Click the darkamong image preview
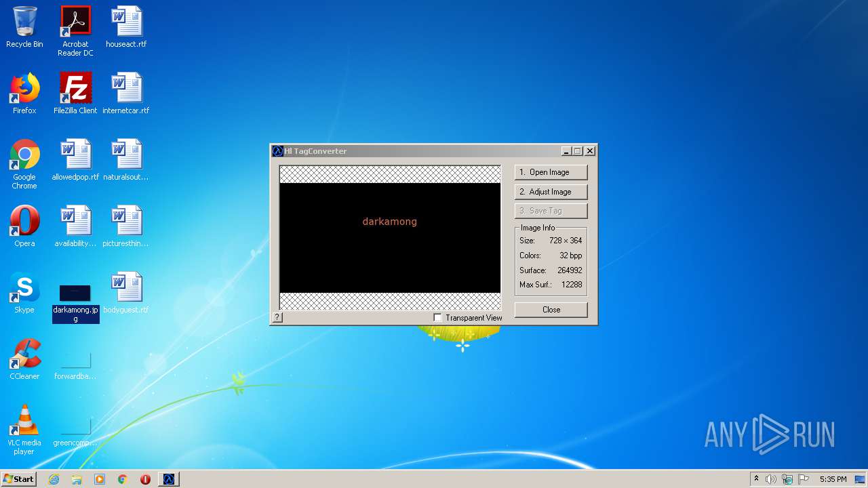The width and height of the screenshot is (868, 488). click(x=390, y=237)
